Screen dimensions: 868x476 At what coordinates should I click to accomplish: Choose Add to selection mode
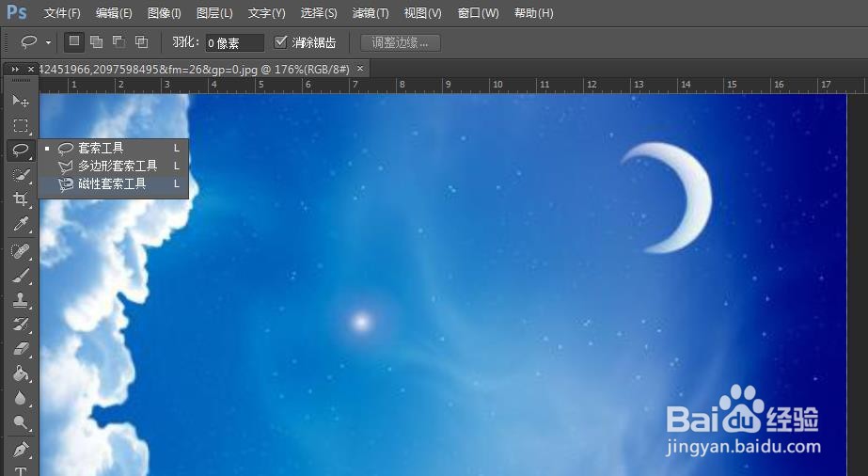(x=96, y=42)
